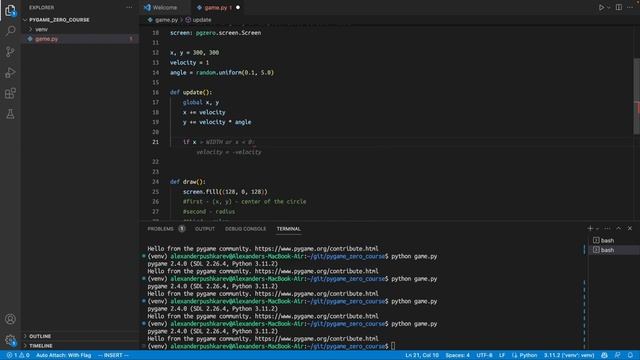Open pygame.org contribute link in last terminal line
Screen dimensions: 640x360
(317, 339)
